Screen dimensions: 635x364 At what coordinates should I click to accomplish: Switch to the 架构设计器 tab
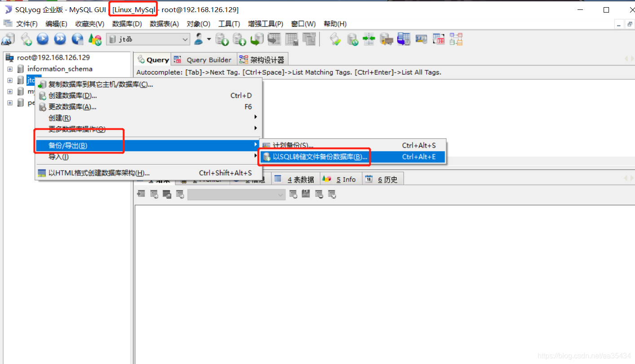pyautogui.click(x=263, y=60)
